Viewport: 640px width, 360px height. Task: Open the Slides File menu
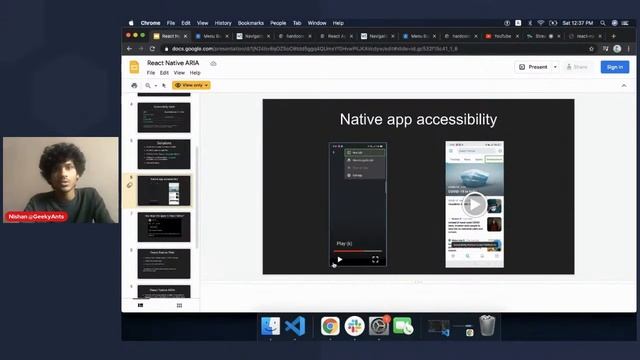151,73
